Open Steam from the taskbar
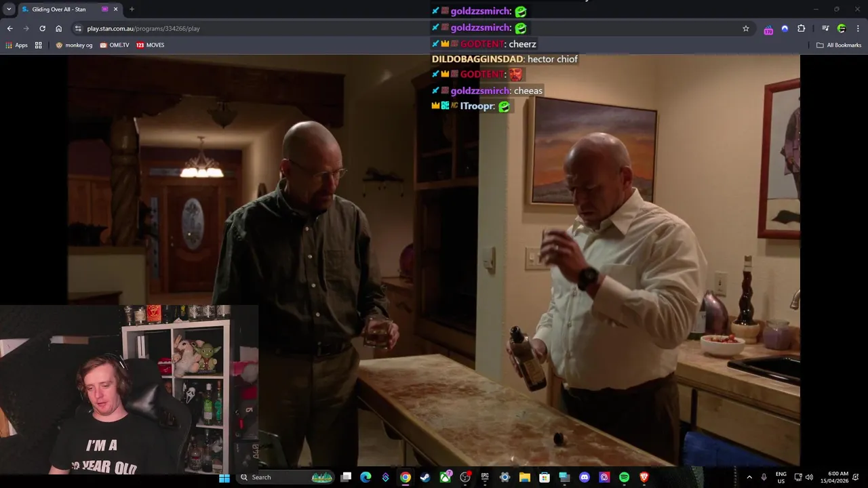868x488 pixels. (425, 477)
